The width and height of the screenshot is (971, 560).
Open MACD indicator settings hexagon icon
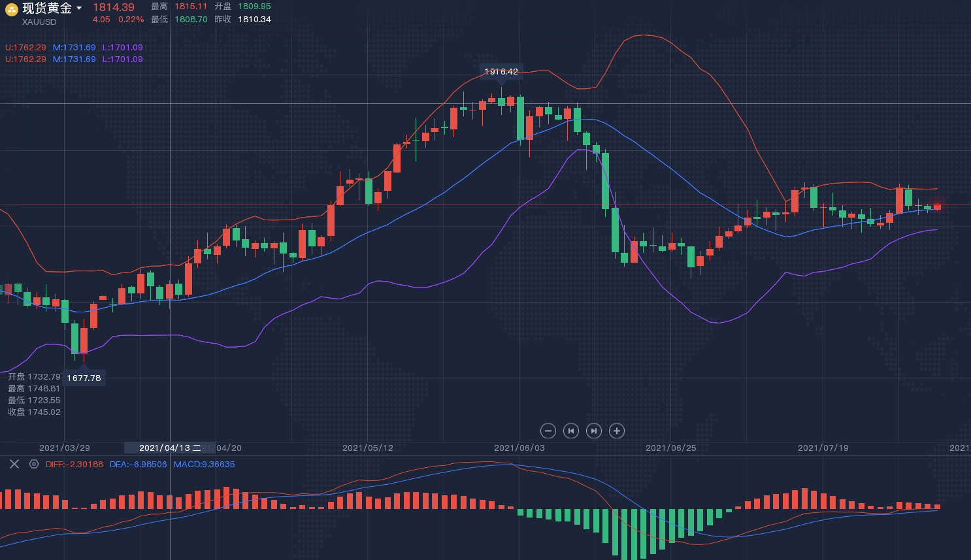click(x=34, y=464)
